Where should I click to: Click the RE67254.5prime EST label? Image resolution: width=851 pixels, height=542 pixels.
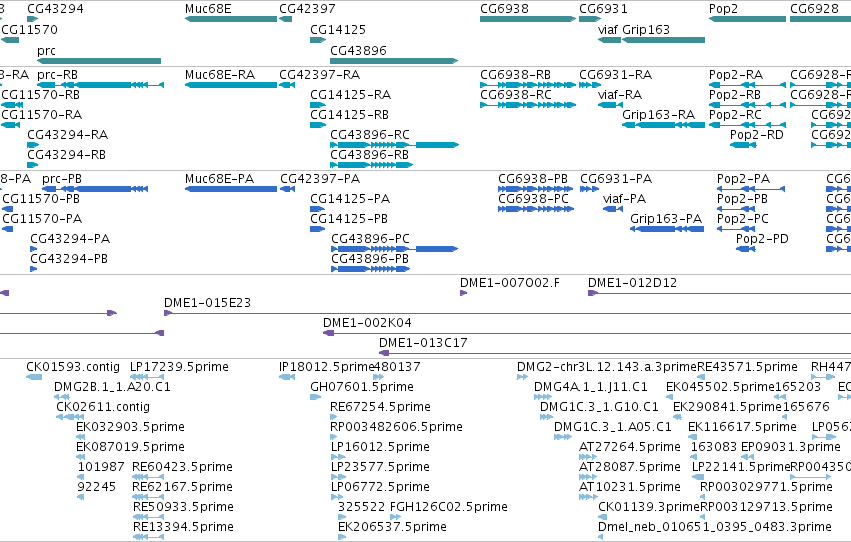coord(380,407)
